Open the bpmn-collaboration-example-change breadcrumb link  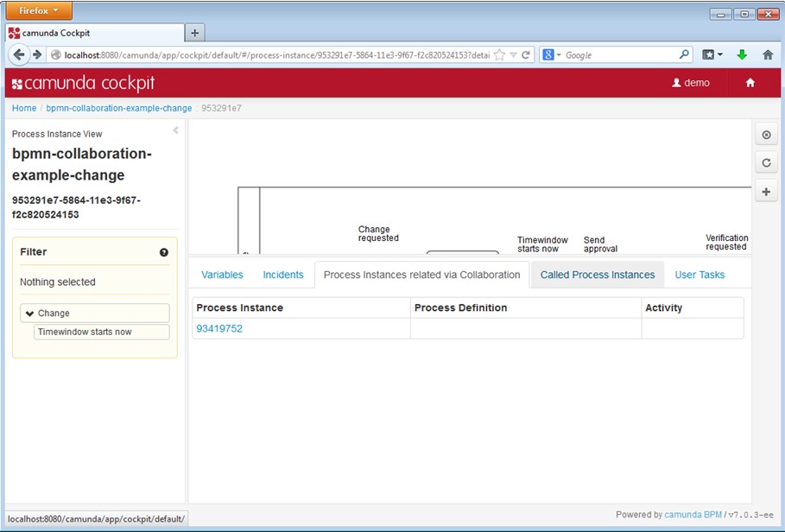[119, 108]
